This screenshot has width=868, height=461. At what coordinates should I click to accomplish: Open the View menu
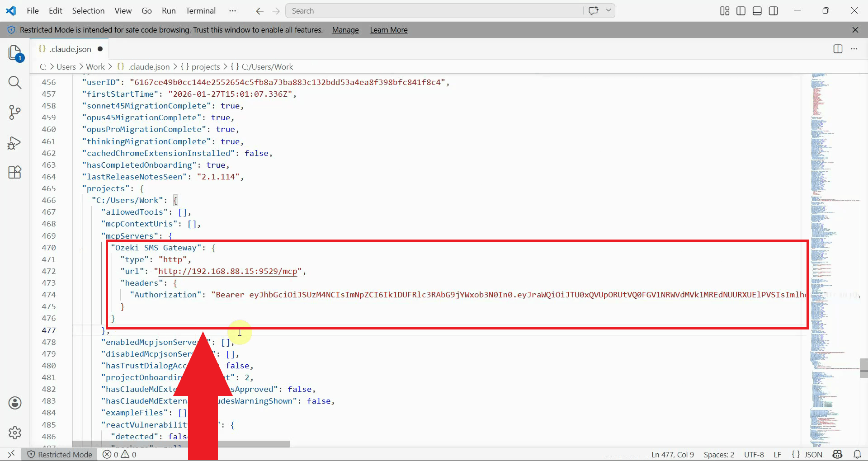point(123,11)
